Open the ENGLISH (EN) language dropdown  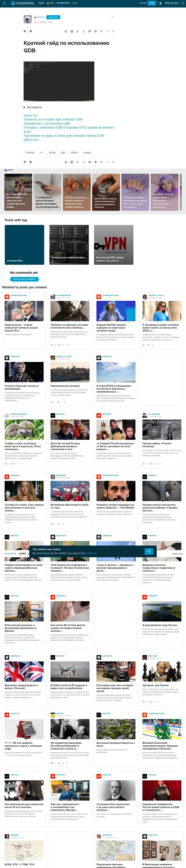(172, 3)
